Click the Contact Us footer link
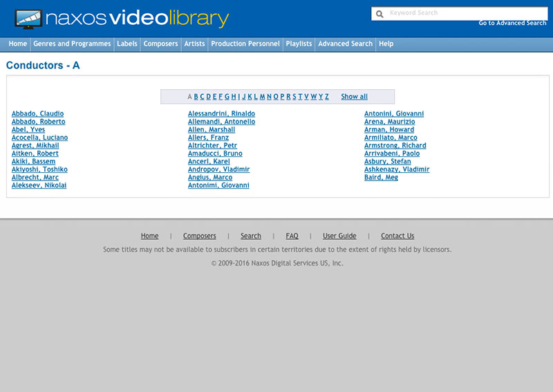Screen dimensions: 553x392 [x=397, y=236]
